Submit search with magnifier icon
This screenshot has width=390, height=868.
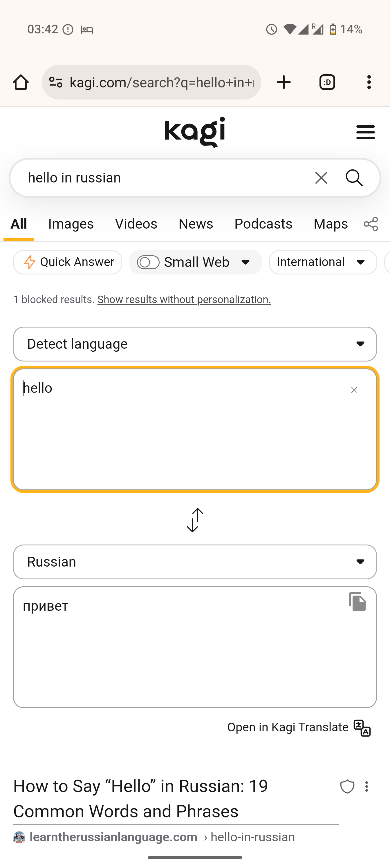[354, 178]
